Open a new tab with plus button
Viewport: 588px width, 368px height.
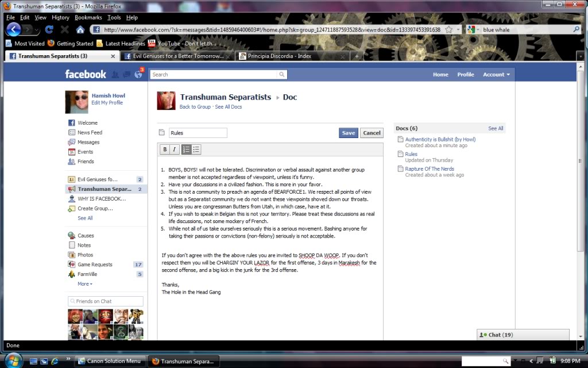click(x=356, y=56)
